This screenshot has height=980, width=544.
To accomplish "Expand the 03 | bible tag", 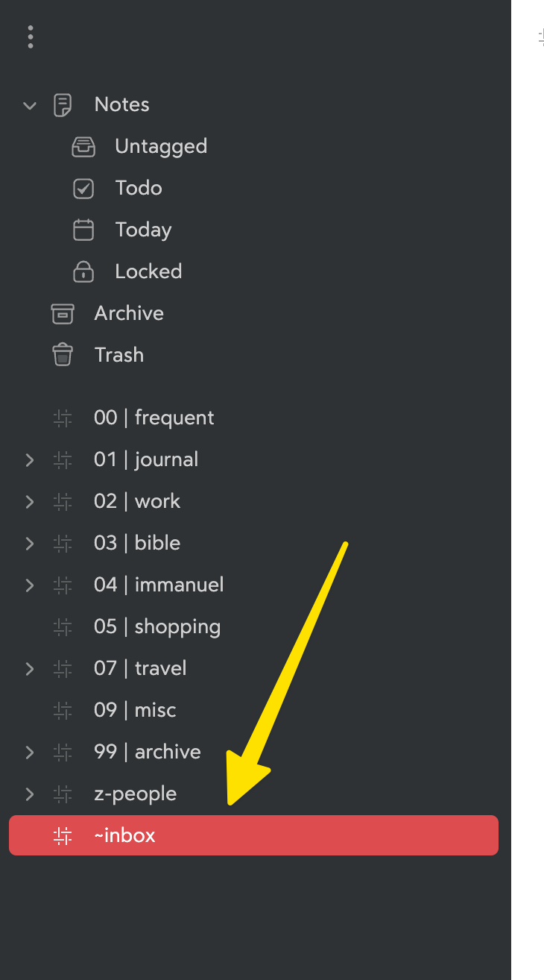I will [x=30, y=544].
